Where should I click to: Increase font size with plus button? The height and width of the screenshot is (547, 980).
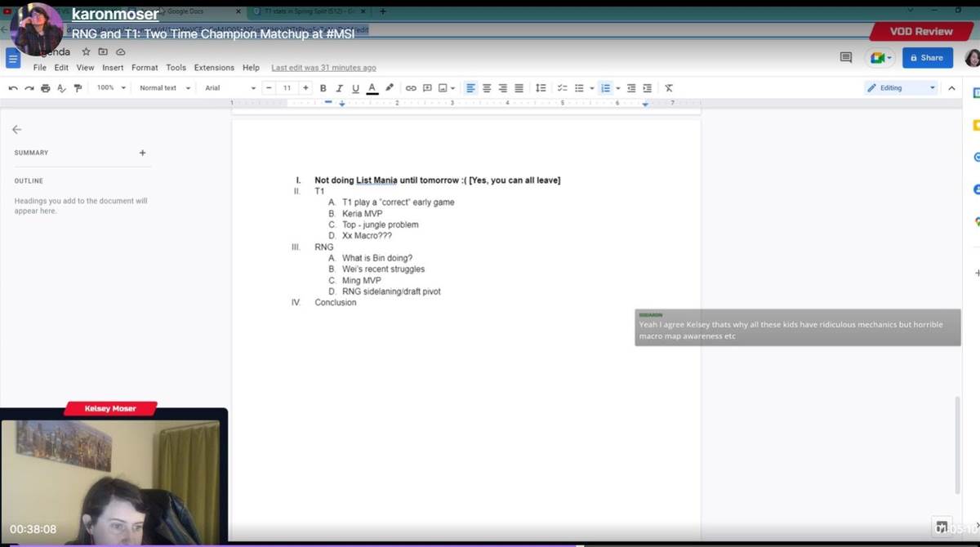pyautogui.click(x=305, y=88)
